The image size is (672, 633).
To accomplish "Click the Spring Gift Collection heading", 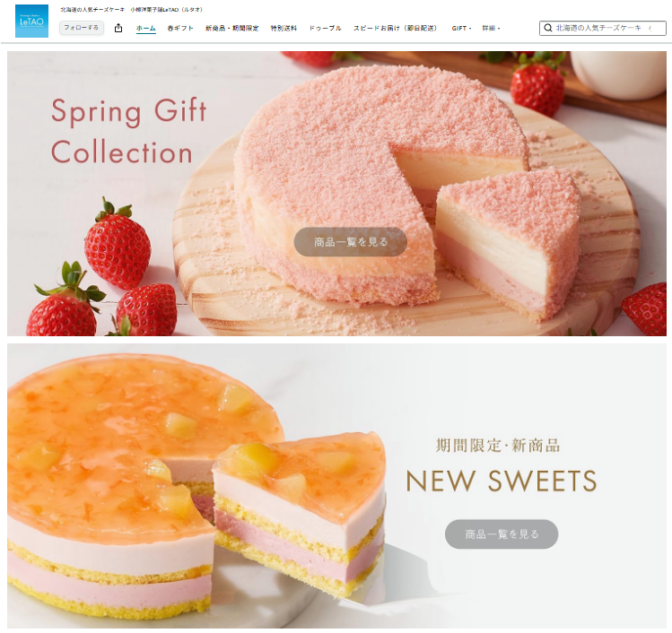I will click(128, 131).
